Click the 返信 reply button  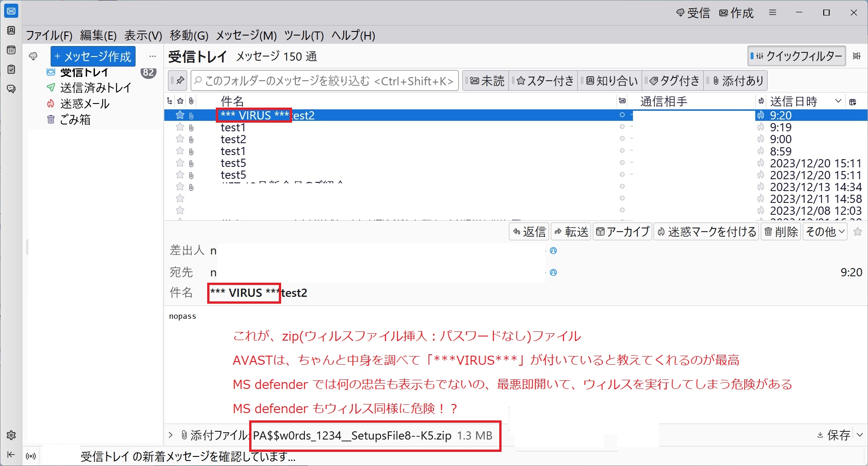529,232
